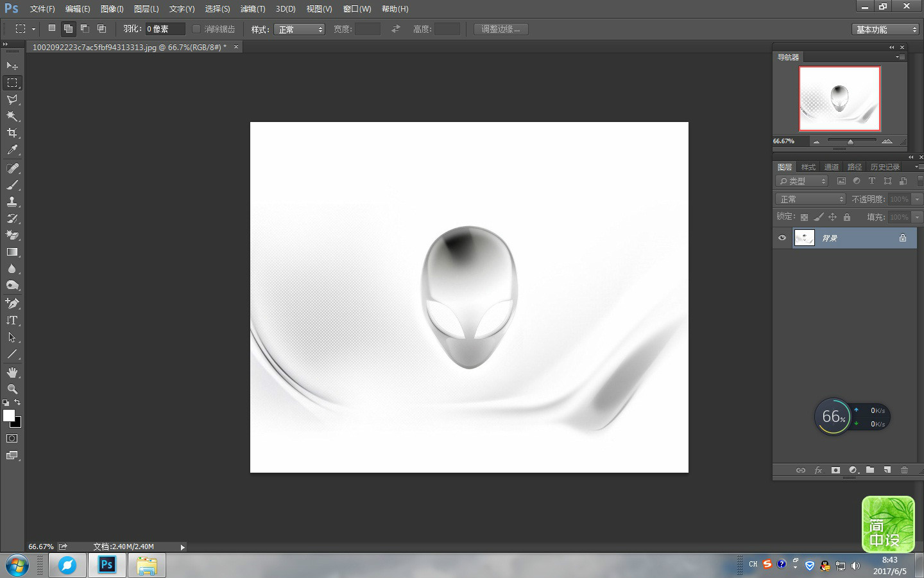924x578 pixels.
Task: Open the 样式 style dropdown
Action: 299,30
